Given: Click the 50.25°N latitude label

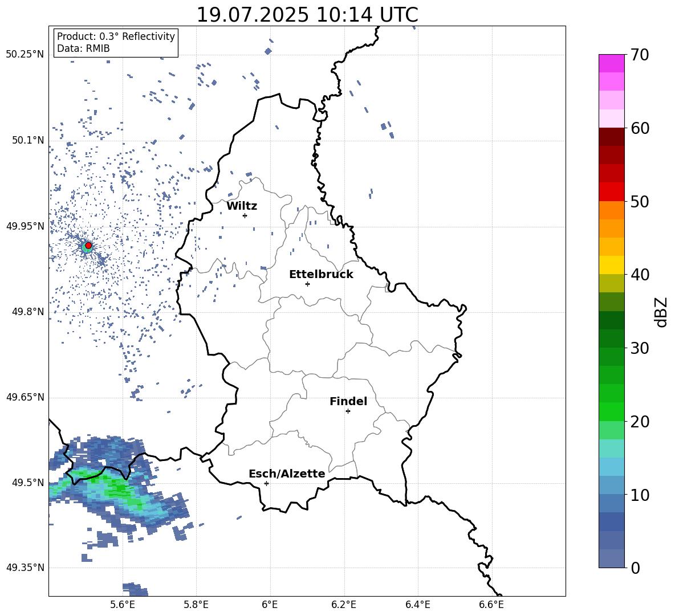Looking at the screenshot, I should [x=25, y=55].
